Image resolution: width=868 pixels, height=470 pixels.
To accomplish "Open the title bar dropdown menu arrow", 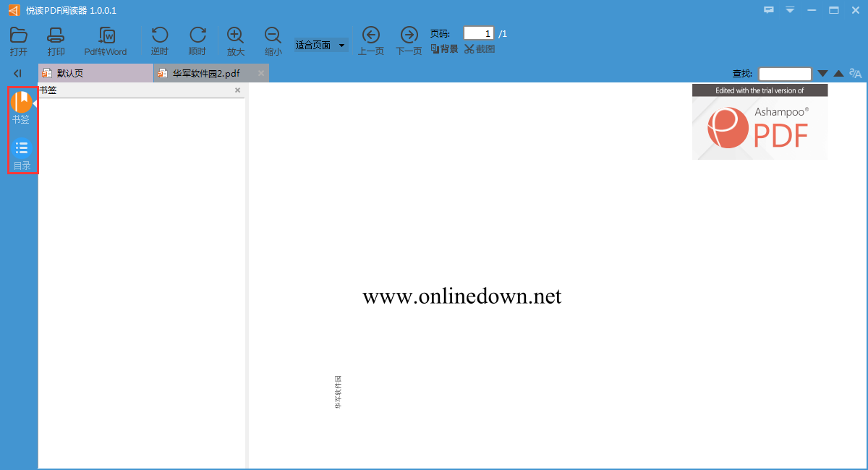I will click(x=790, y=10).
